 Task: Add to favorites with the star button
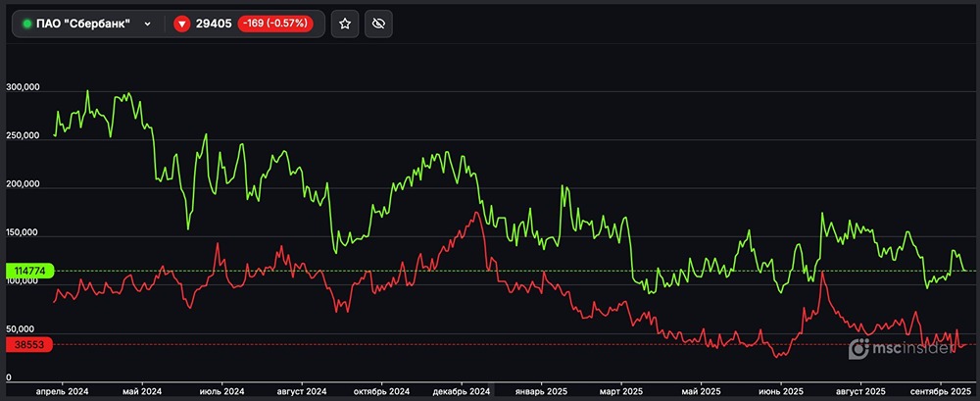click(x=345, y=24)
